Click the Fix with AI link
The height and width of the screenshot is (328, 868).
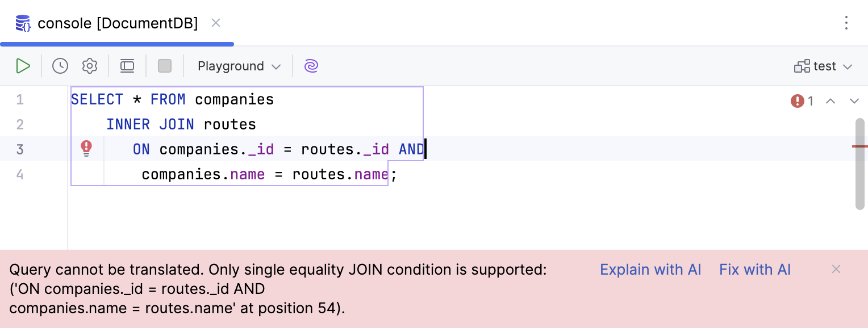[x=755, y=269]
